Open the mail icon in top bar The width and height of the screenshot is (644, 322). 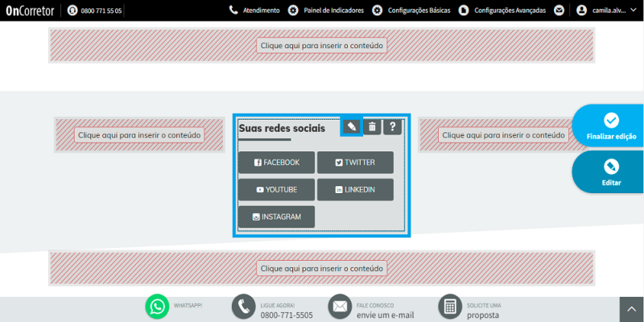tap(559, 10)
